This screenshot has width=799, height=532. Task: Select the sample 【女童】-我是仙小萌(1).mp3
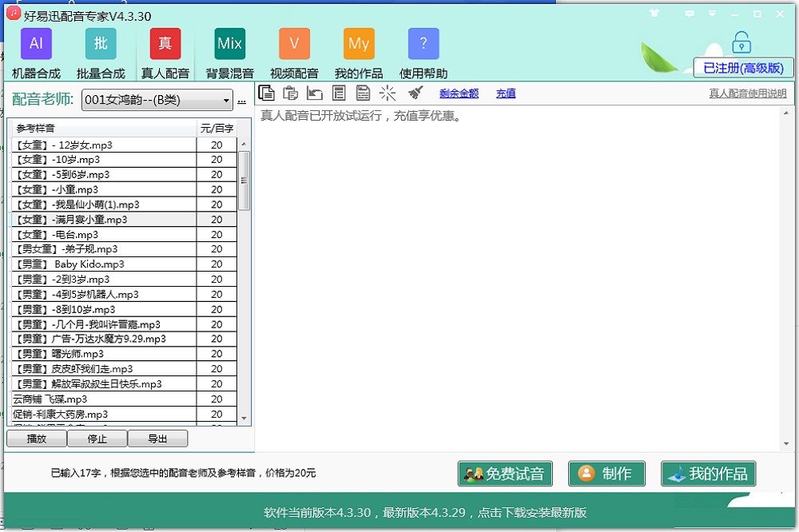pyautogui.click(x=104, y=204)
